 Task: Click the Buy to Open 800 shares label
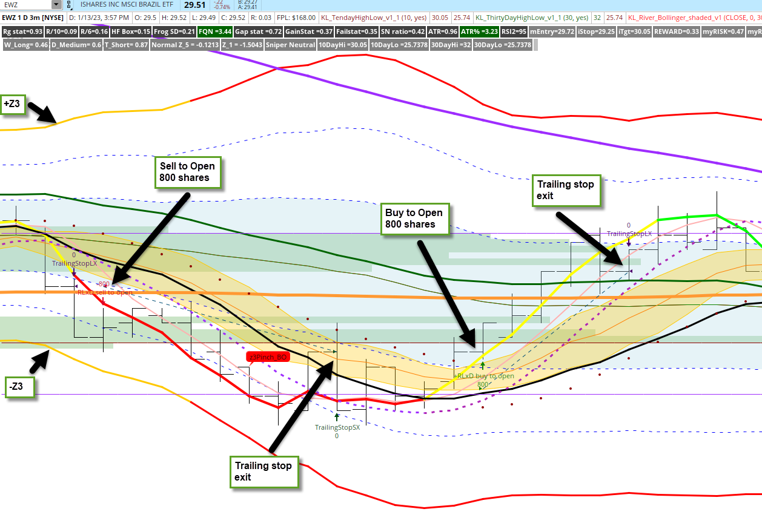click(x=414, y=219)
